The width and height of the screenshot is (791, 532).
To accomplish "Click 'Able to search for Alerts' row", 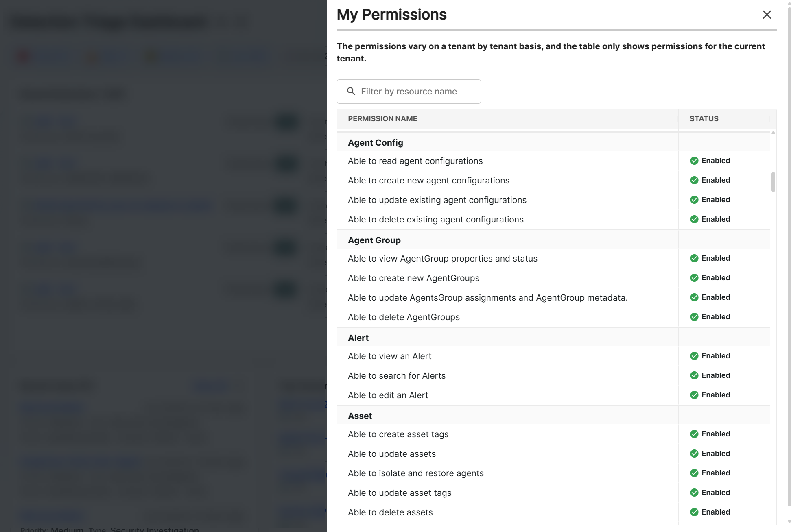I will click(x=397, y=376).
